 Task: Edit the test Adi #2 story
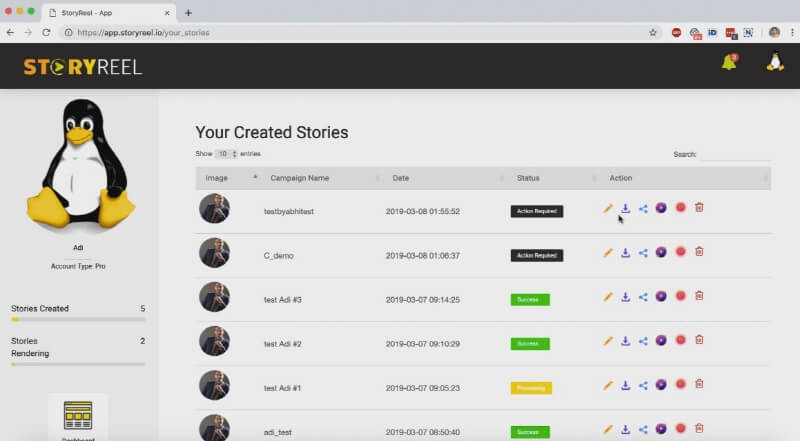pos(608,341)
